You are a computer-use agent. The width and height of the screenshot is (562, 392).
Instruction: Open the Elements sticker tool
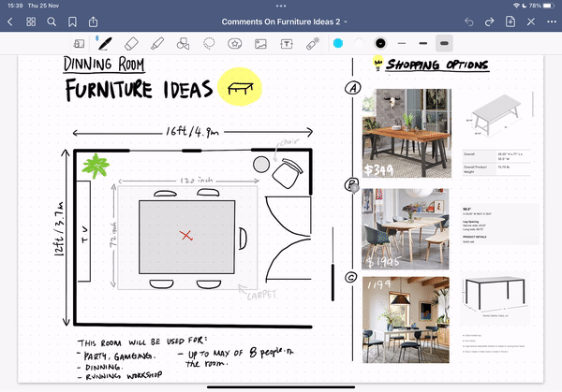[235, 43]
